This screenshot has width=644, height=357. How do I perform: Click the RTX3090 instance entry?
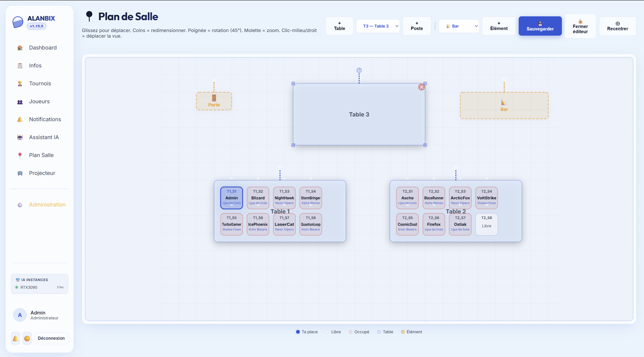pyautogui.click(x=40, y=287)
